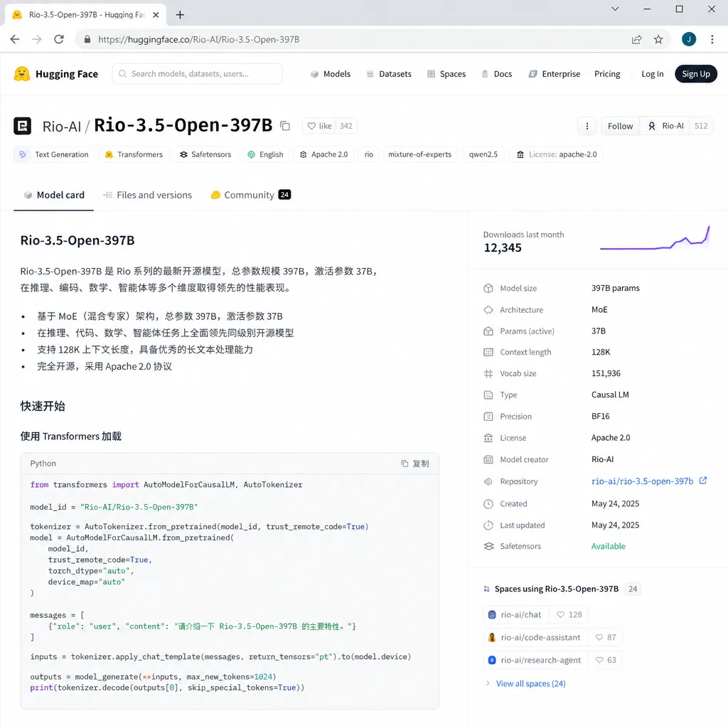Click the Rio-AI organization logo icon
728x728 pixels.
click(22, 126)
